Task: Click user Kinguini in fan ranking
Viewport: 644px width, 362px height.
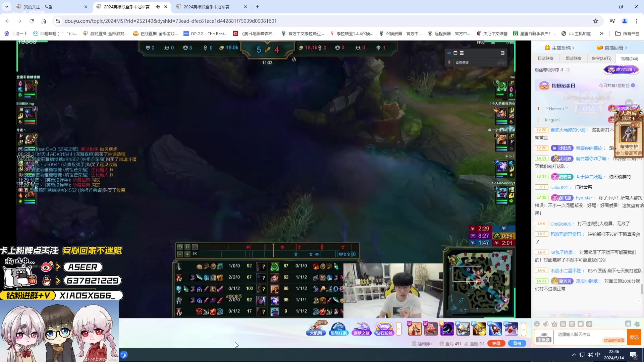Action: pos(552,120)
